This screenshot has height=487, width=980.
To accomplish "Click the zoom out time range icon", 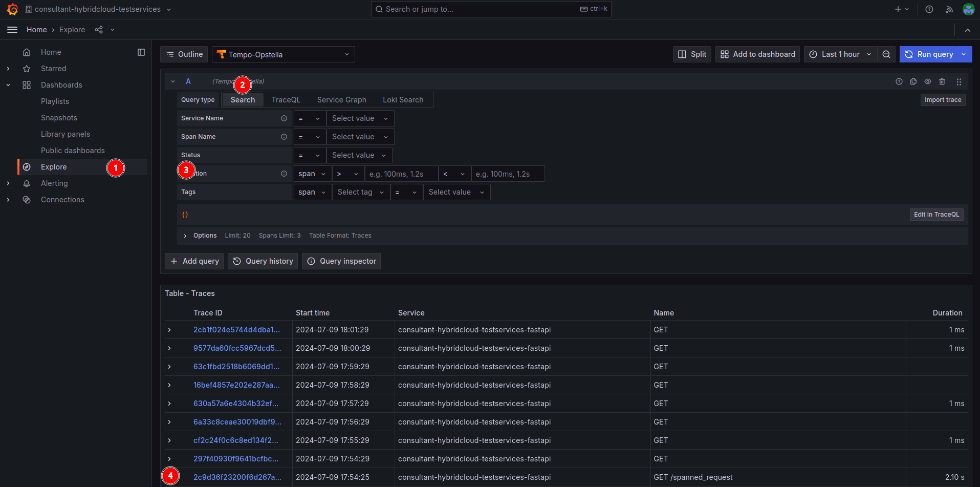I will [886, 54].
